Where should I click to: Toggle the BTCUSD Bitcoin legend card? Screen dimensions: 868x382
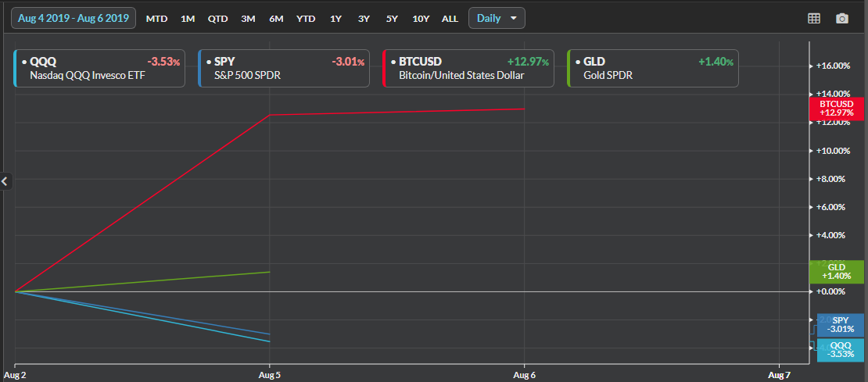468,69
